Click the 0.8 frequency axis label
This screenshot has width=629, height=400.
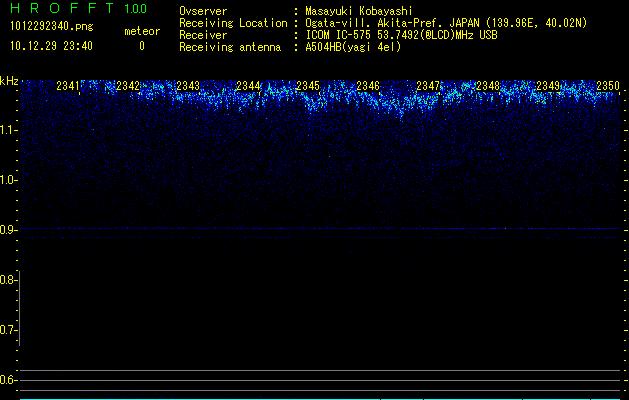tap(8, 280)
